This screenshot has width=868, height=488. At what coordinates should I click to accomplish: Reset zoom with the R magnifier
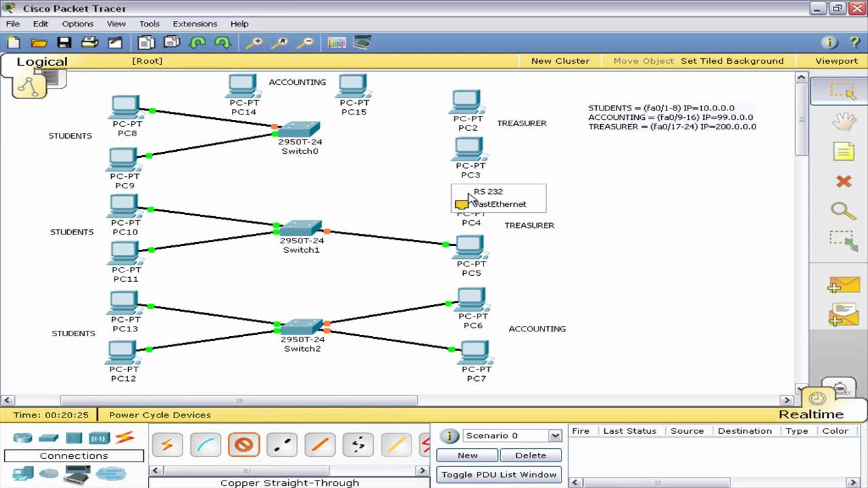point(279,43)
